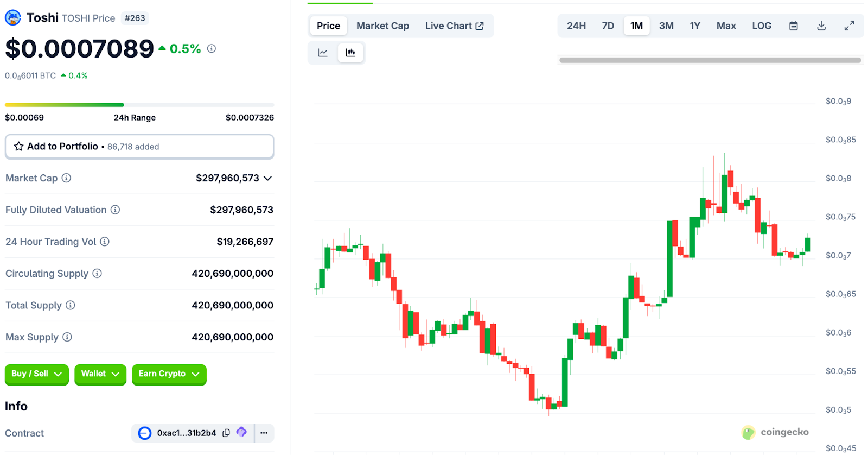
Task: Click the $0.0007326 24h high value
Action: [250, 117]
